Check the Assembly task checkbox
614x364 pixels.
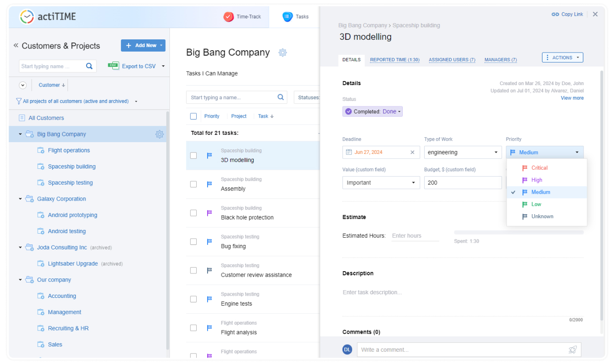(x=193, y=184)
